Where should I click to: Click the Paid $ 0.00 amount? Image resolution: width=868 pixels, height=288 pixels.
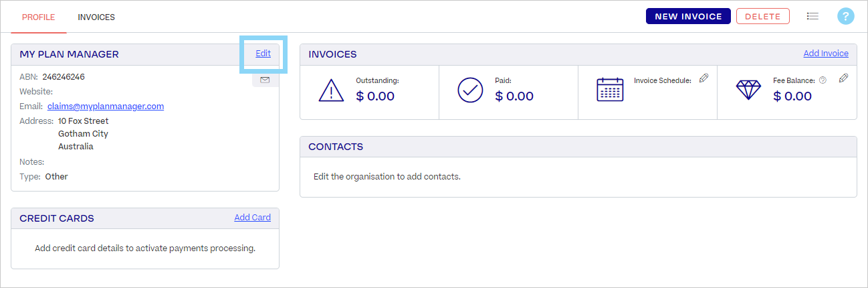click(514, 96)
